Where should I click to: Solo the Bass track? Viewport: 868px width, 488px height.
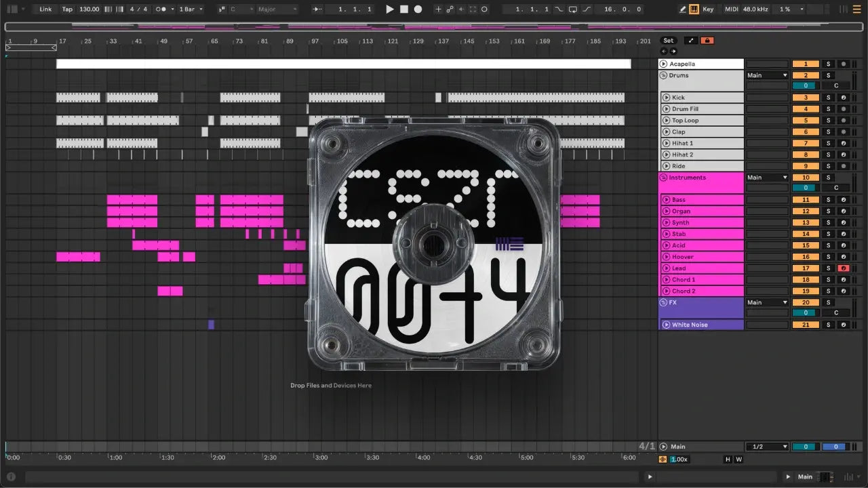(x=828, y=200)
